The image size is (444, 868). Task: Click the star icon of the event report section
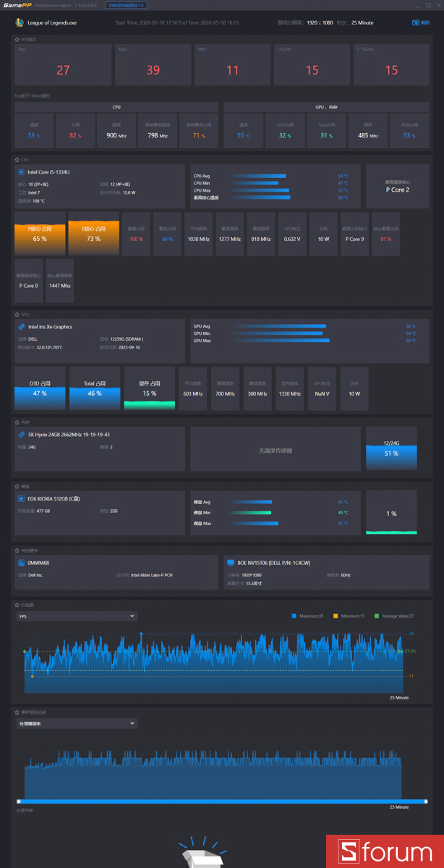[x=17, y=712]
